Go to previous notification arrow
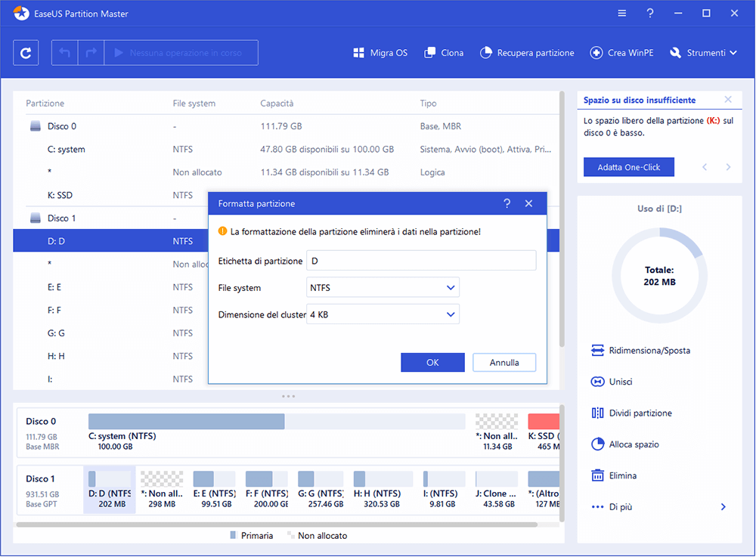Image resolution: width=756 pixels, height=557 pixels. pos(705,167)
